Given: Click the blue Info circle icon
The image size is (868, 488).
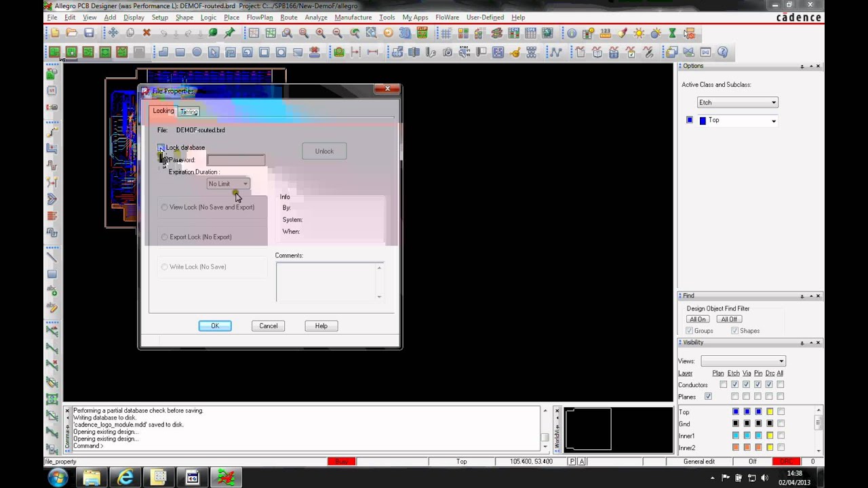Looking at the screenshot, I should [572, 33].
